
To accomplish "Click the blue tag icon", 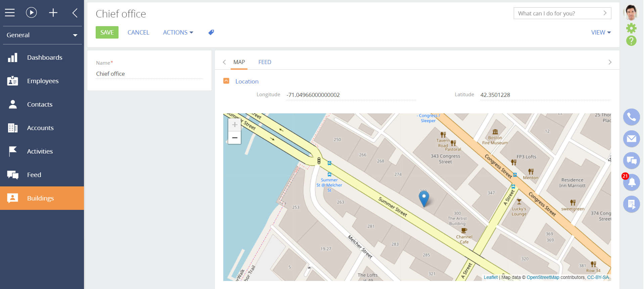I will pos(211,33).
